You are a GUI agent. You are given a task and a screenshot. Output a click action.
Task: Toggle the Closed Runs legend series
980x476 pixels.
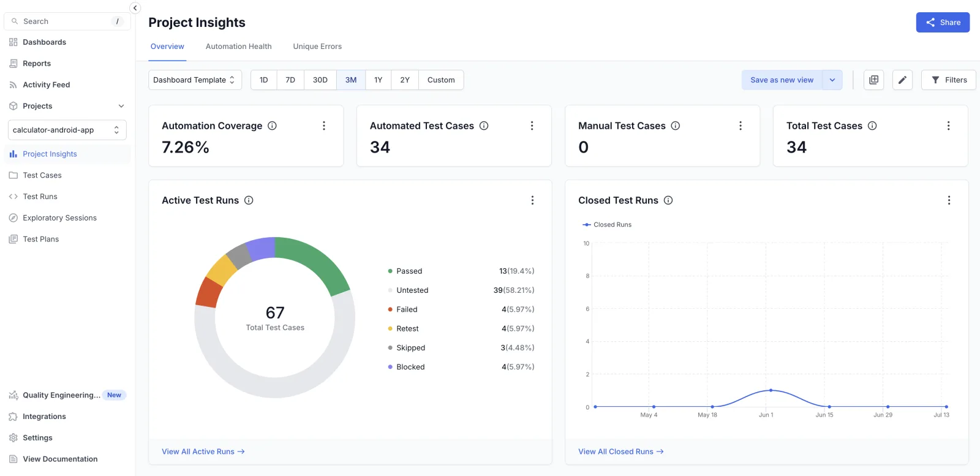point(607,225)
